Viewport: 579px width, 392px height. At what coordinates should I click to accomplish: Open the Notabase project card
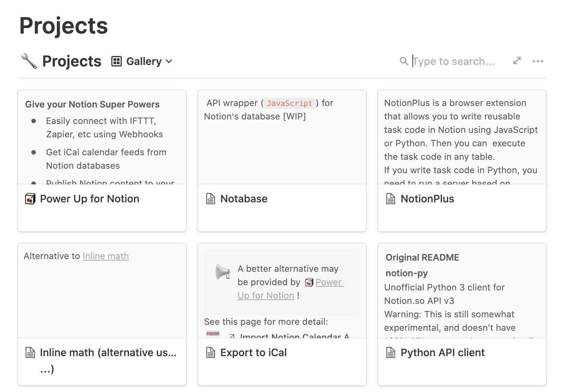click(244, 199)
